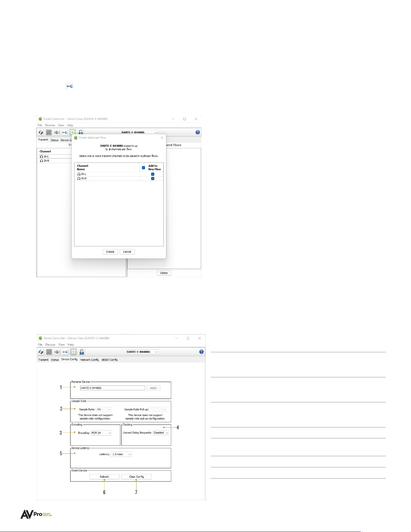Open blue Help icon in Device Config window
The width and height of the screenshot is (411, 532).
tap(202, 352)
